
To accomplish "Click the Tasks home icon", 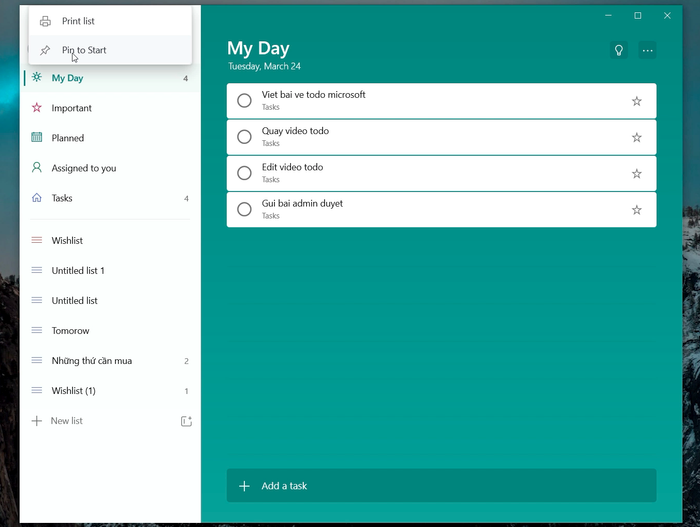I will [37, 197].
